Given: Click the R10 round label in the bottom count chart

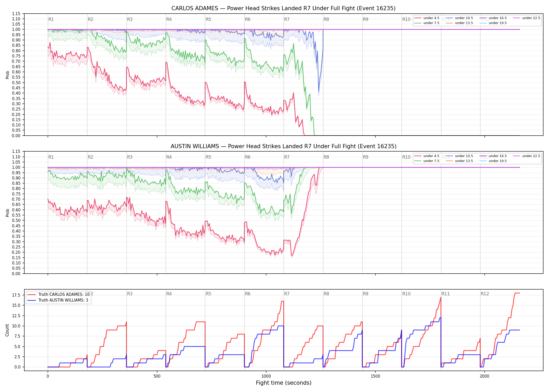Looking at the screenshot, I should tap(406, 294).
